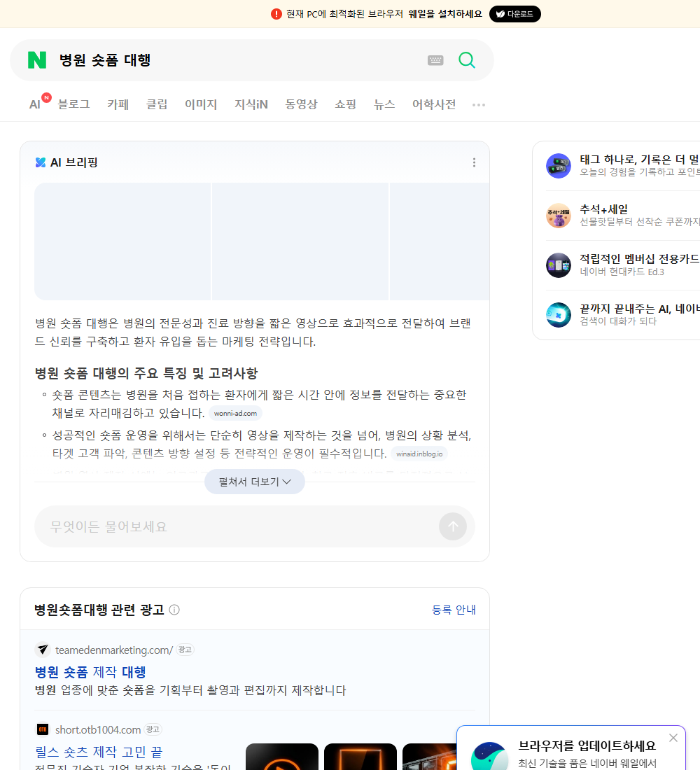700x770 pixels.
Task: Click the 브라우저를 업데이트하세요 popup heading
Action: [x=587, y=746]
